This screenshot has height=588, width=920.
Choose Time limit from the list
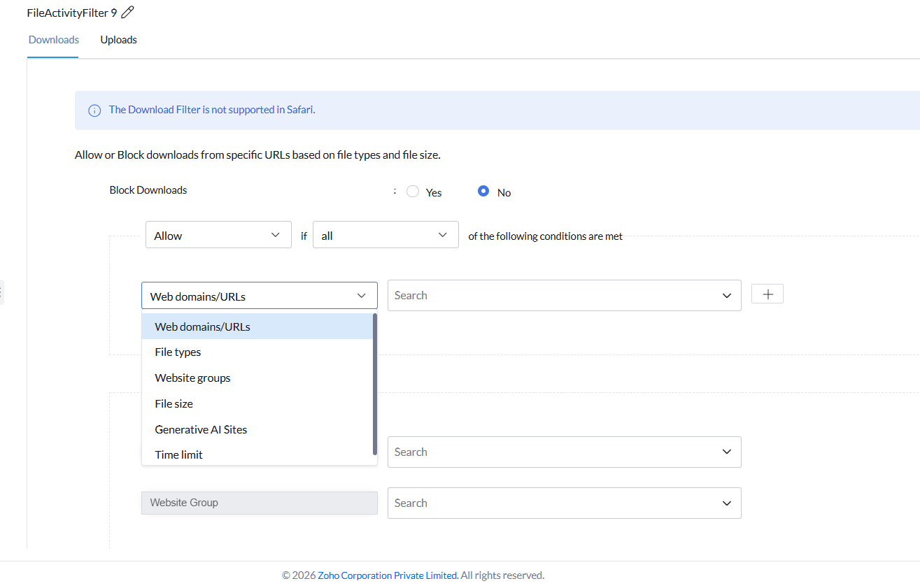257,454
